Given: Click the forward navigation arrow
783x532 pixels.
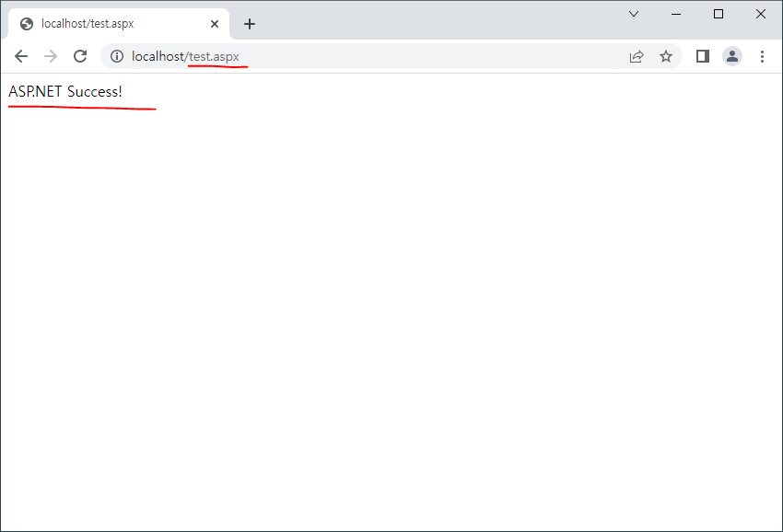Looking at the screenshot, I should pyautogui.click(x=51, y=56).
